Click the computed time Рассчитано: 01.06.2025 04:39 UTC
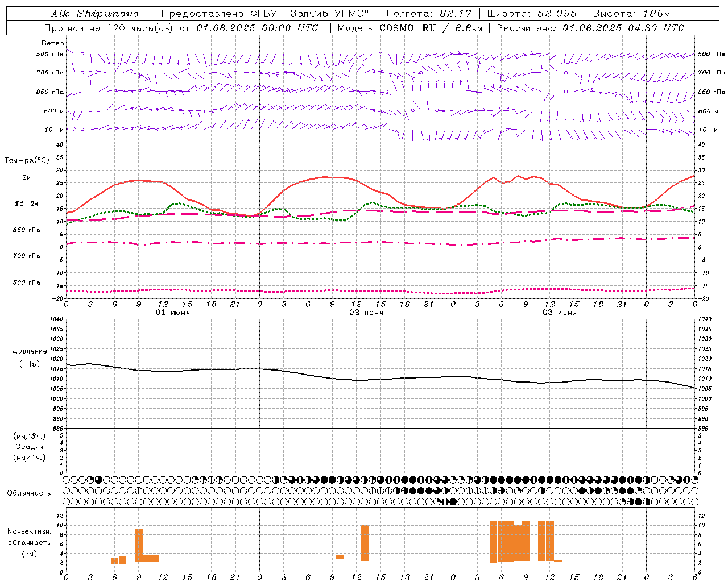 coord(590,28)
